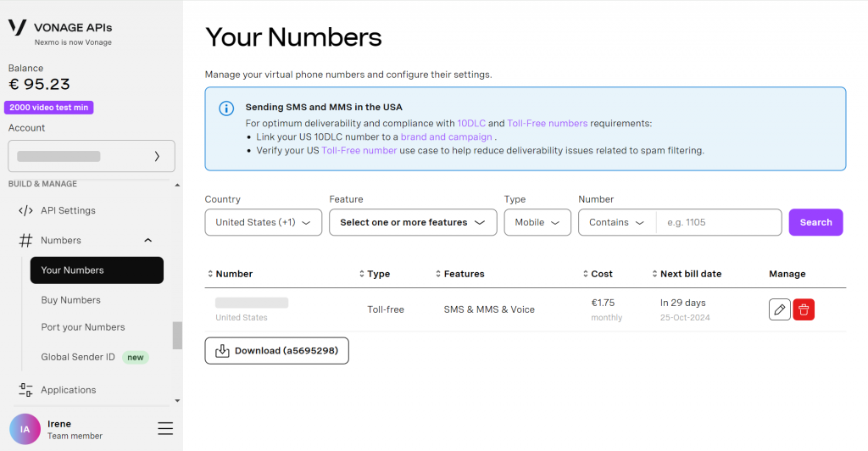Click the United States label under the number

point(242,318)
